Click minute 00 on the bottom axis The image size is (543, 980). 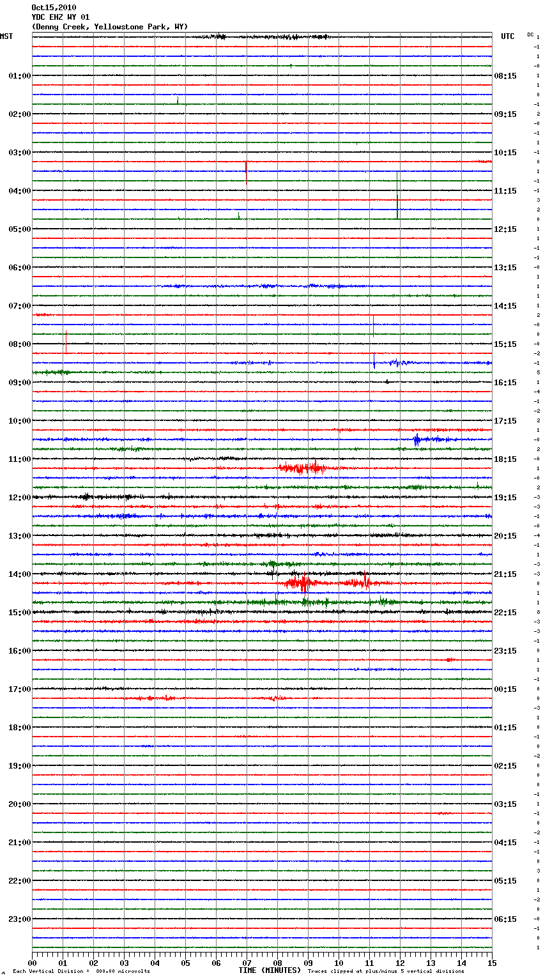(32, 963)
